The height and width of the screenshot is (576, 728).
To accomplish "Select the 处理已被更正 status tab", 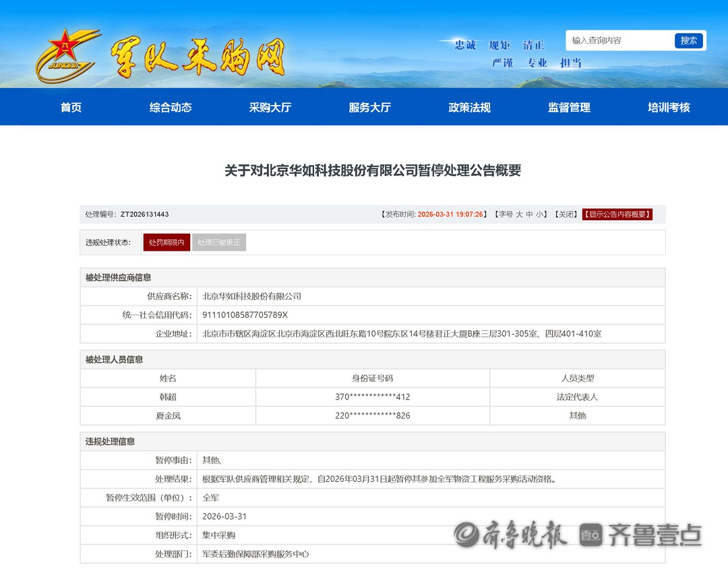I will coord(219,243).
